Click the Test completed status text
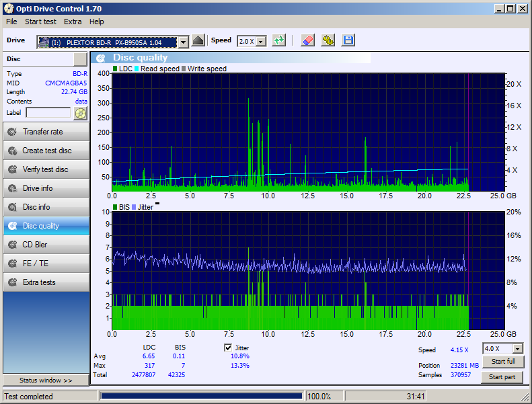Viewport: 532px width, 404px height. [28, 396]
